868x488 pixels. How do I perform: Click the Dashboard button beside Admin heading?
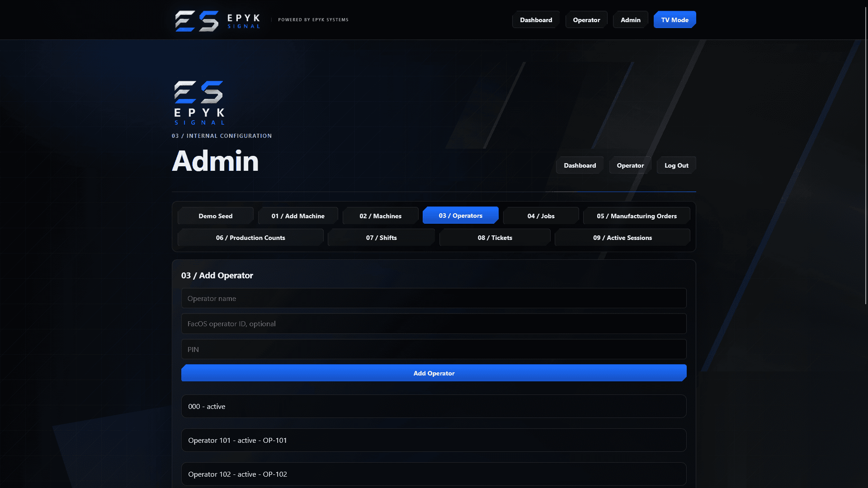(x=580, y=165)
